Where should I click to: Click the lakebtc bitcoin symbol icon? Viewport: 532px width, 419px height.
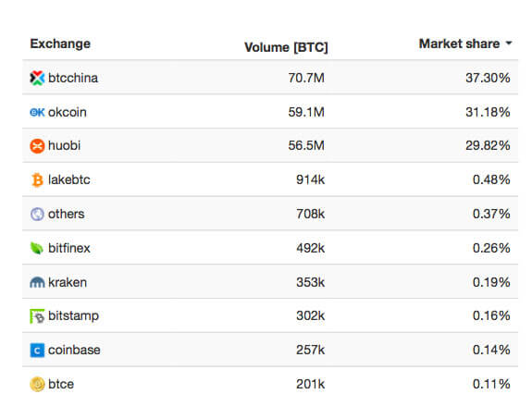click(37, 180)
